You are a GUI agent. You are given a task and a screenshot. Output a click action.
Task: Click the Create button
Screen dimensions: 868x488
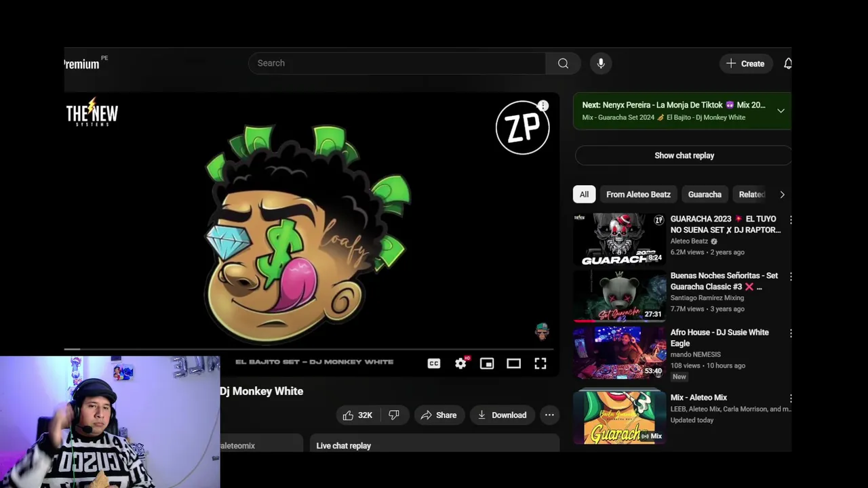(x=745, y=63)
